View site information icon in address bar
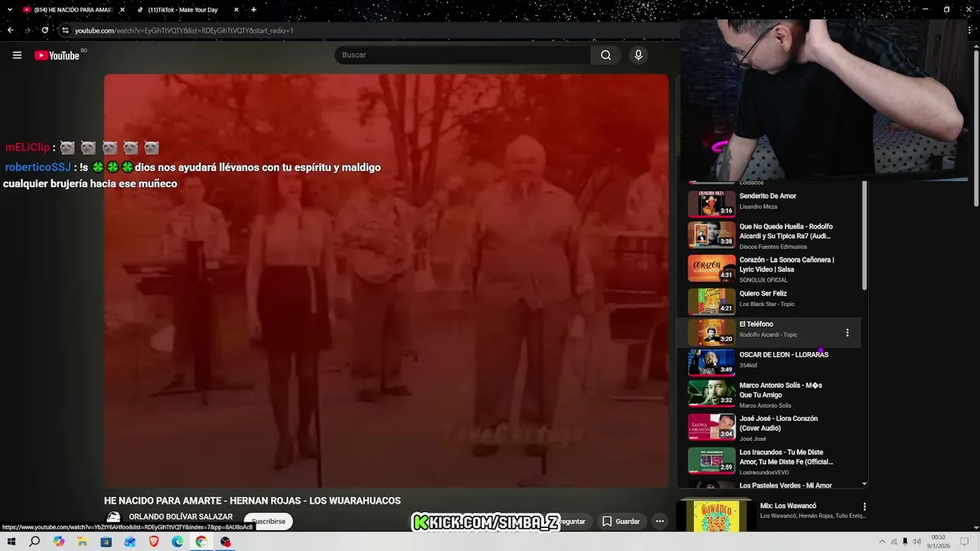The width and height of the screenshot is (980, 551). coord(65,30)
